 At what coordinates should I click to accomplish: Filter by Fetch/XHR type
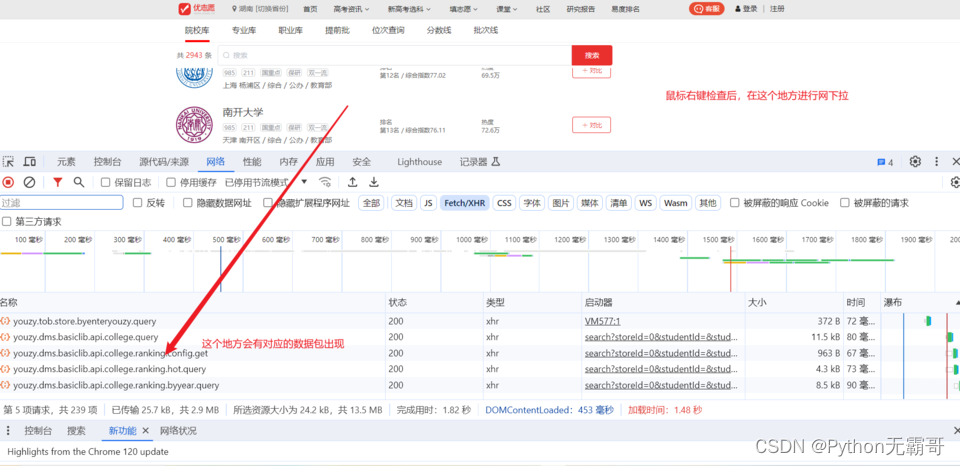[x=465, y=203]
